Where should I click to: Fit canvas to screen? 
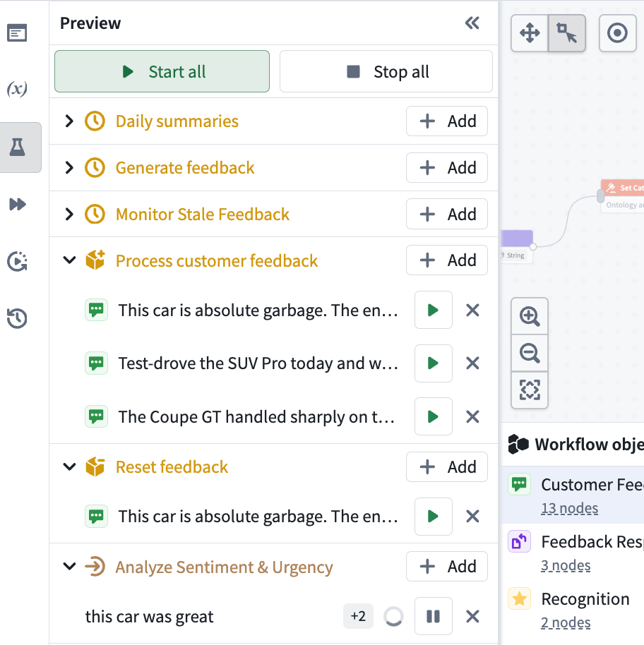point(530,390)
